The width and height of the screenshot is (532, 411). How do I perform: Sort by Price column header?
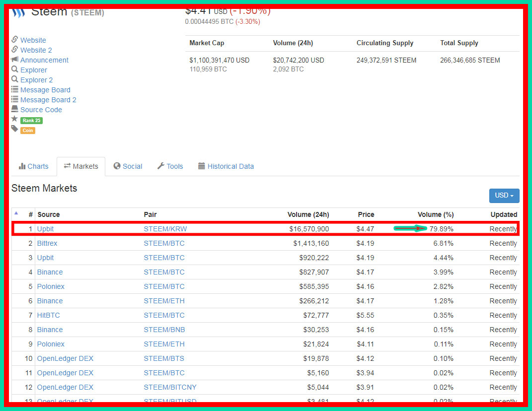366,214
